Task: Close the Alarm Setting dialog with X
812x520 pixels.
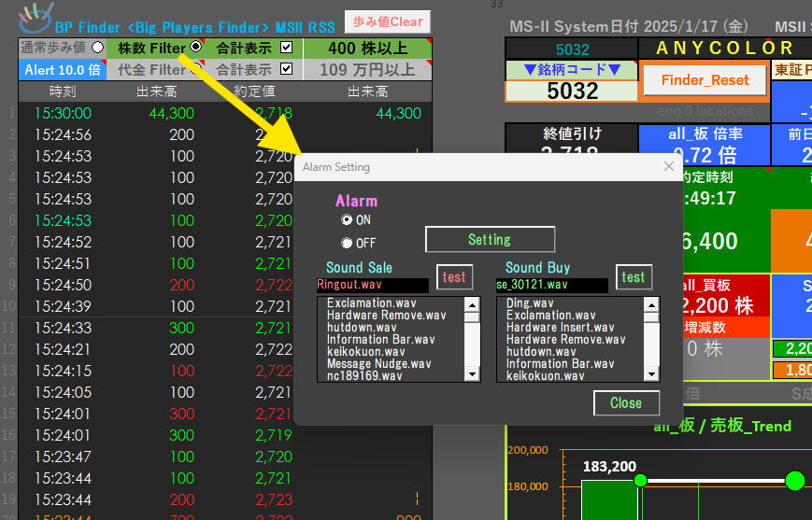Action: [668, 167]
